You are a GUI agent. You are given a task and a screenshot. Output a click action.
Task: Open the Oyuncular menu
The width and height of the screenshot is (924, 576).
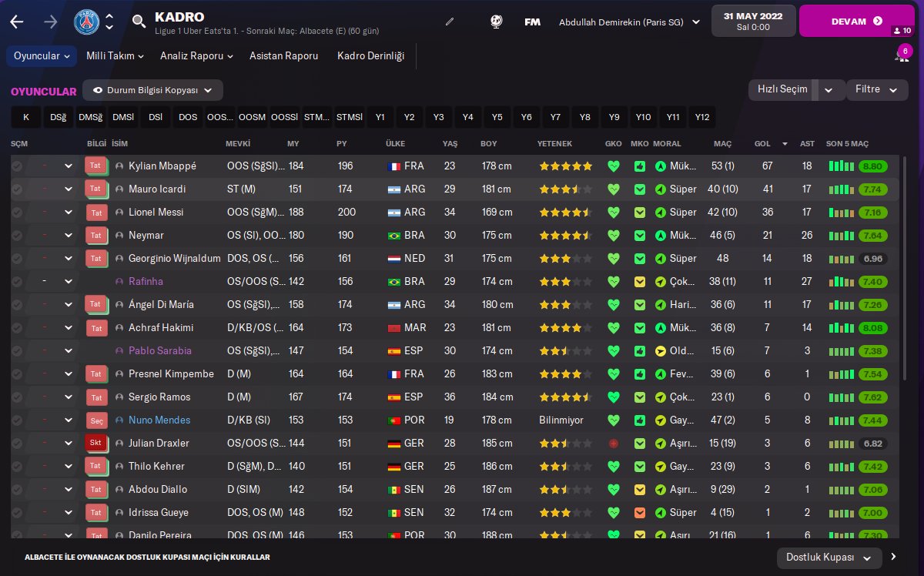click(42, 56)
